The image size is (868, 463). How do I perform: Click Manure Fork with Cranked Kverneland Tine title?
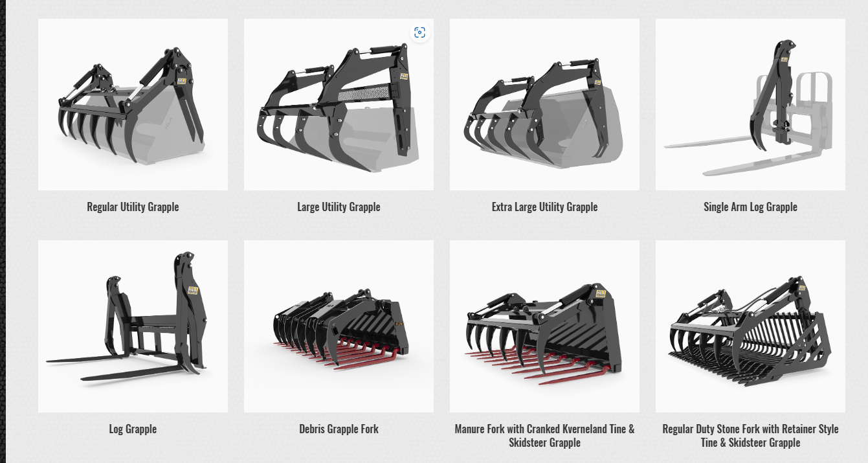tap(544, 436)
